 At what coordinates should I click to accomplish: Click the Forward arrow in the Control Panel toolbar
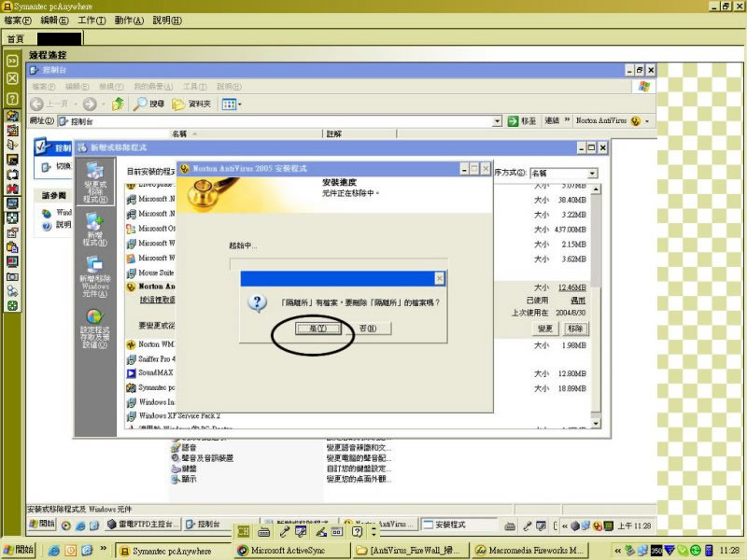tap(89, 104)
